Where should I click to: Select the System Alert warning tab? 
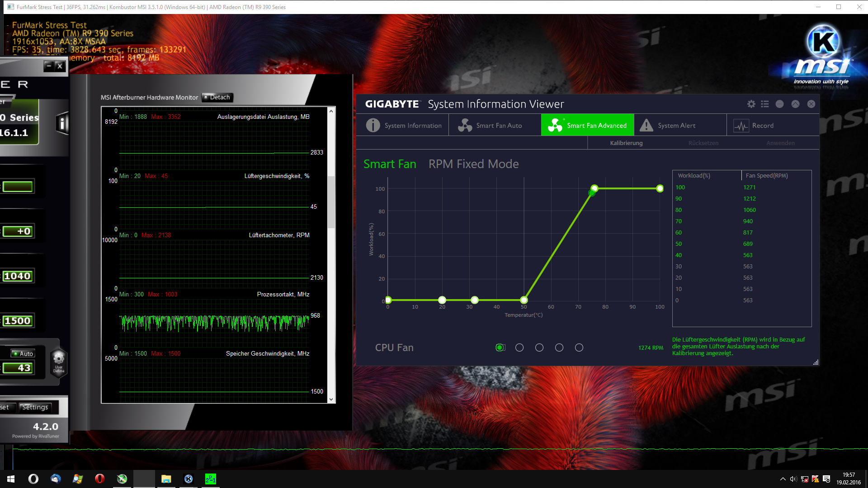(x=668, y=125)
